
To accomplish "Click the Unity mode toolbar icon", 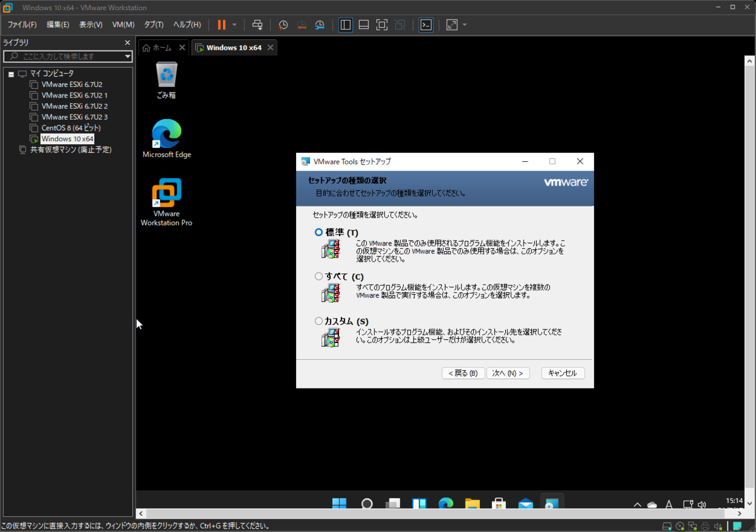I will point(400,25).
